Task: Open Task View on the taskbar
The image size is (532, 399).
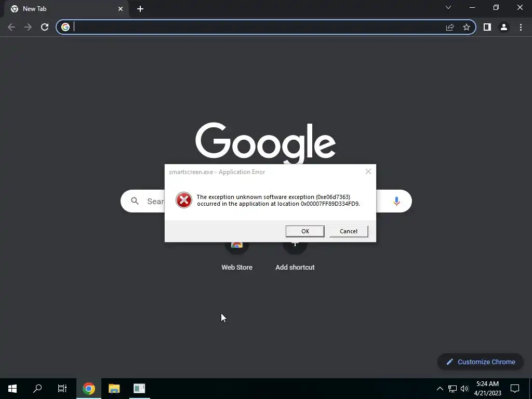Action: coord(62,389)
